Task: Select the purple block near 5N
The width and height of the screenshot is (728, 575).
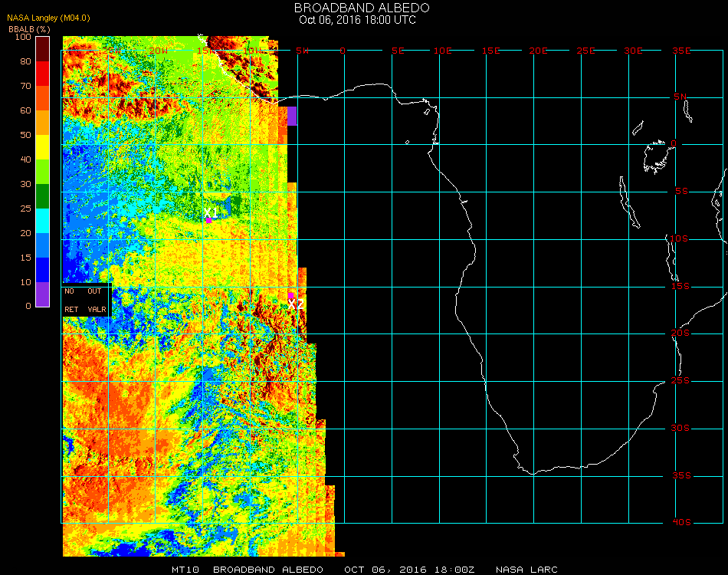Action: (x=292, y=117)
